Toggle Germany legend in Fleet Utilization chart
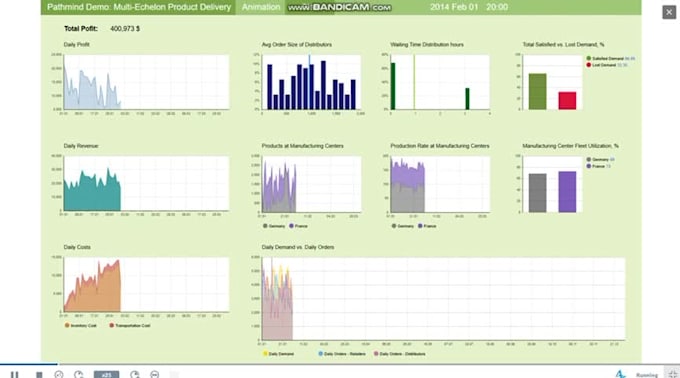 (601, 160)
